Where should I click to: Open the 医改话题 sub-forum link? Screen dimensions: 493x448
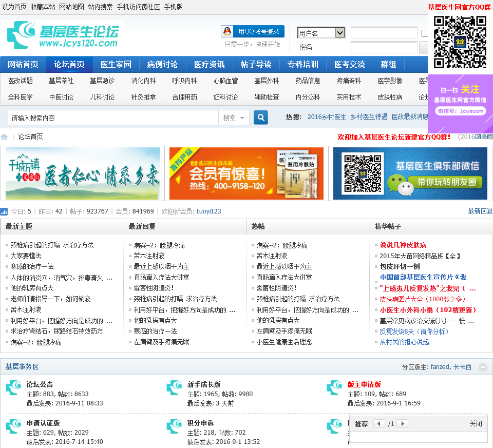[21, 81]
